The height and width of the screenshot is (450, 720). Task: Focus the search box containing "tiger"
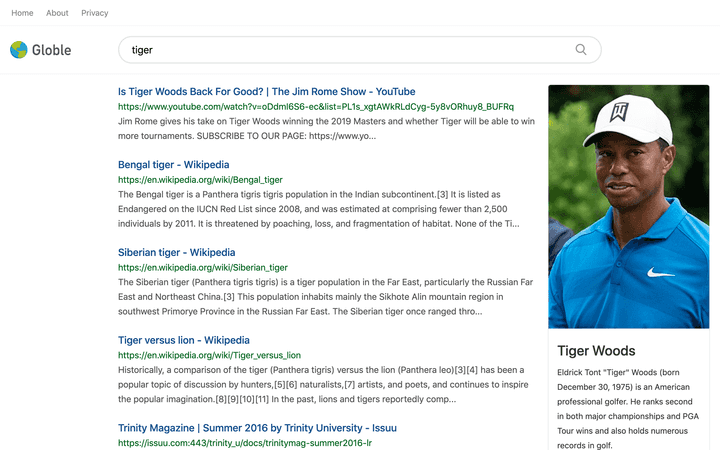340,50
